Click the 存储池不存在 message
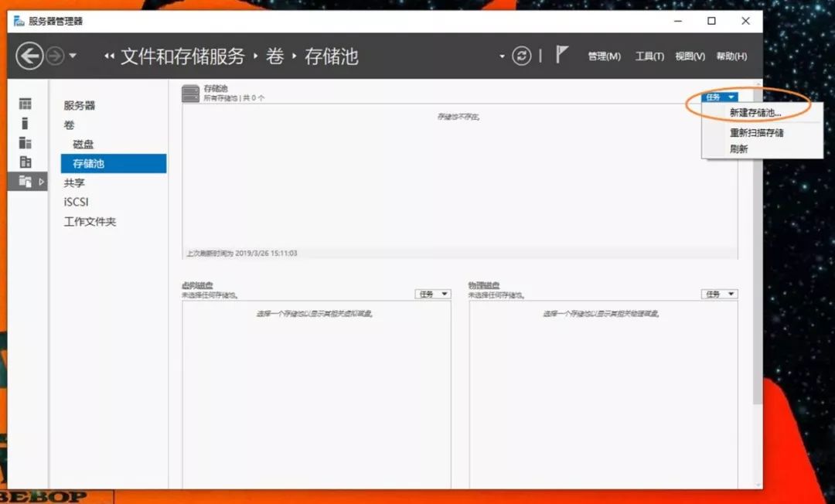835x504 pixels. [x=459, y=117]
